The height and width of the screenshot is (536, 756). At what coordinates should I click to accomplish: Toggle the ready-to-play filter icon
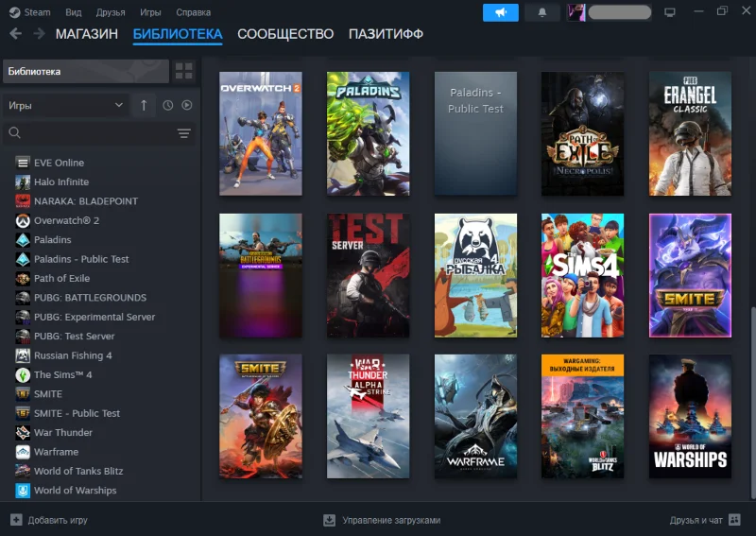click(186, 105)
